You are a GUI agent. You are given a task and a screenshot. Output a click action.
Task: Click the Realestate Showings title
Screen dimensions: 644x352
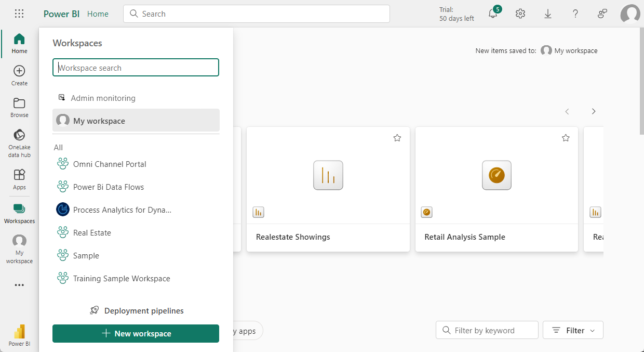point(293,237)
